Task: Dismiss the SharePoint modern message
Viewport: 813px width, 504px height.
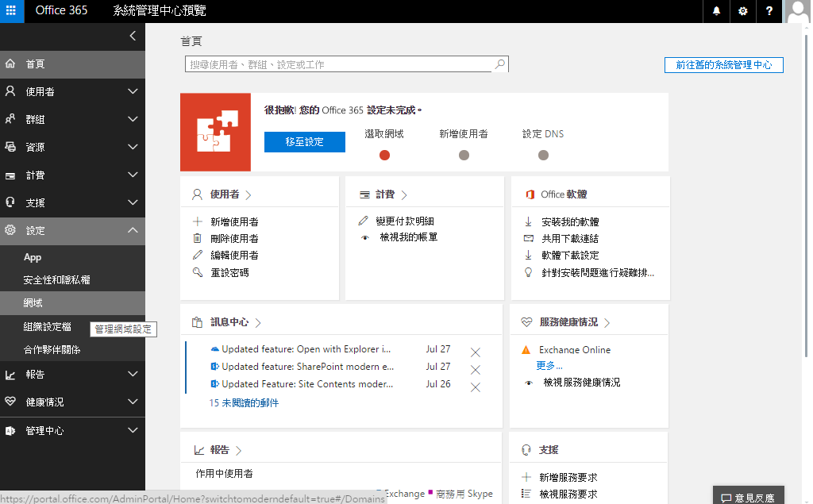Action: (x=475, y=370)
